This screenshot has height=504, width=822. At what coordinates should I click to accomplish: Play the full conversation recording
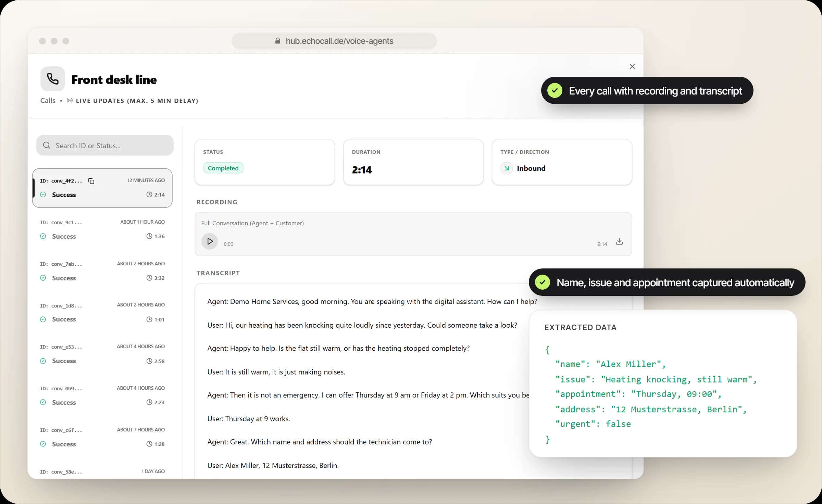click(210, 241)
